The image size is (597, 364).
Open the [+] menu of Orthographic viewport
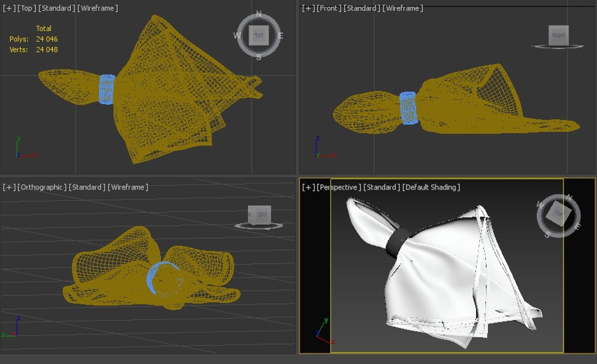(x=9, y=187)
